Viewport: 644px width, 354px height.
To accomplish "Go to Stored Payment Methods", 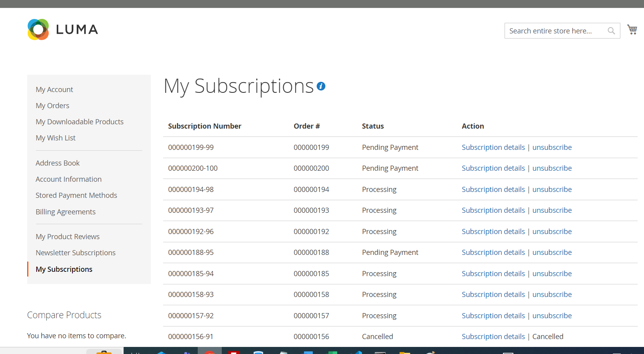I will point(76,195).
